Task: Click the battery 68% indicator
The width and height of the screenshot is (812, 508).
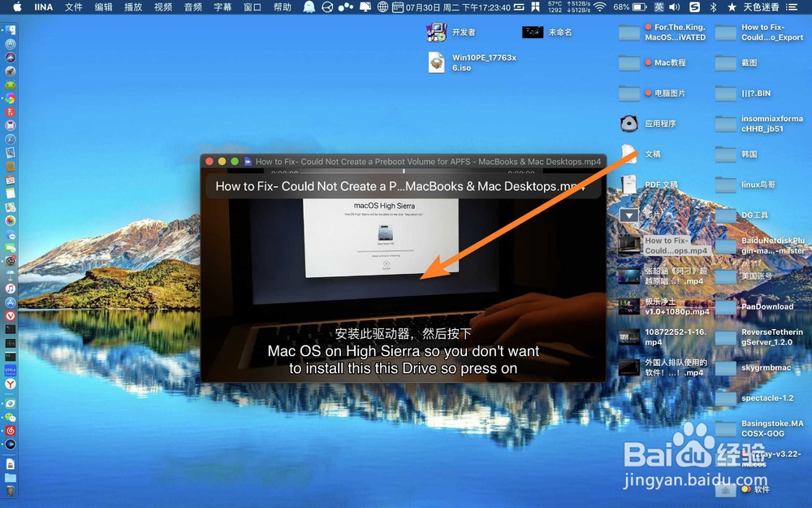Action: 630,7
